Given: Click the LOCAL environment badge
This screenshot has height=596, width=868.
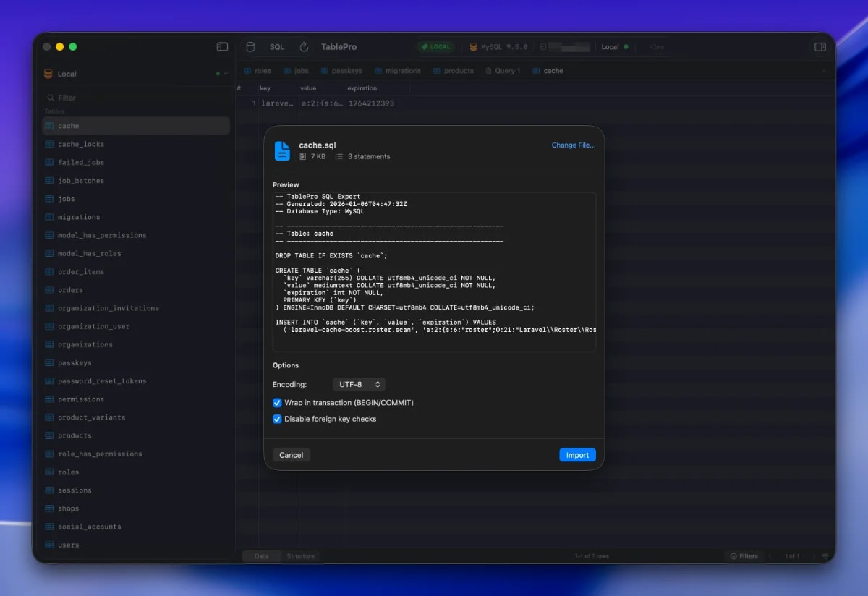Looking at the screenshot, I should pyautogui.click(x=436, y=46).
